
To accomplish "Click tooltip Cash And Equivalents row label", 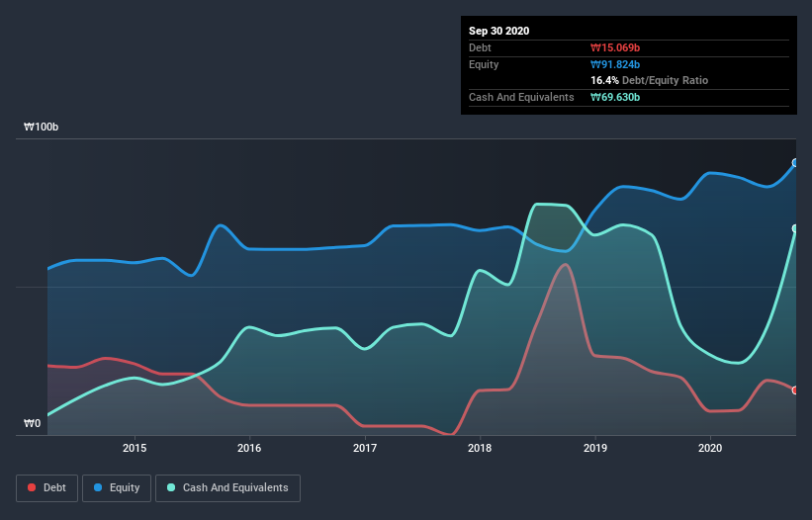I will pos(521,97).
